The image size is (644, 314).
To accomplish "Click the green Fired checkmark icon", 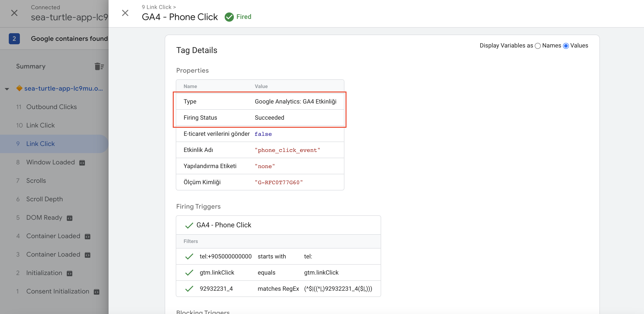I will [x=229, y=17].
